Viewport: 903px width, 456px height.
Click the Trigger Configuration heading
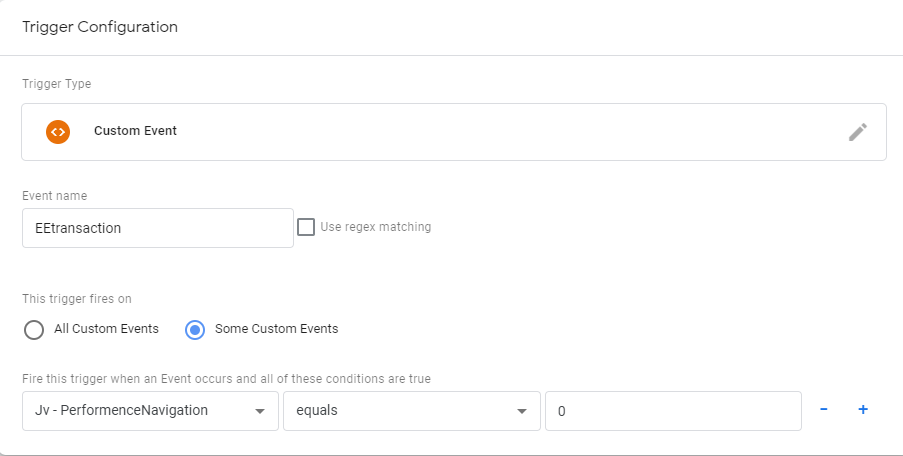(x=100, y=27)
